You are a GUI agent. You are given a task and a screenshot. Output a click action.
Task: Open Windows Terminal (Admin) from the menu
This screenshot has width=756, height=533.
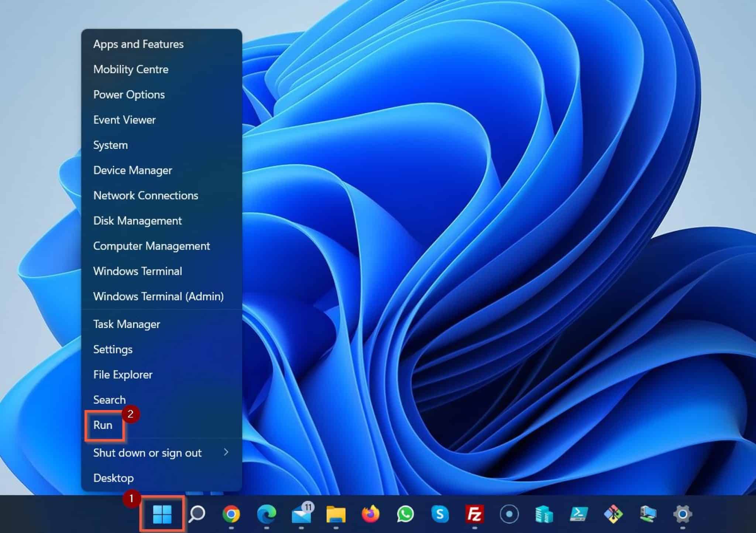158,296
